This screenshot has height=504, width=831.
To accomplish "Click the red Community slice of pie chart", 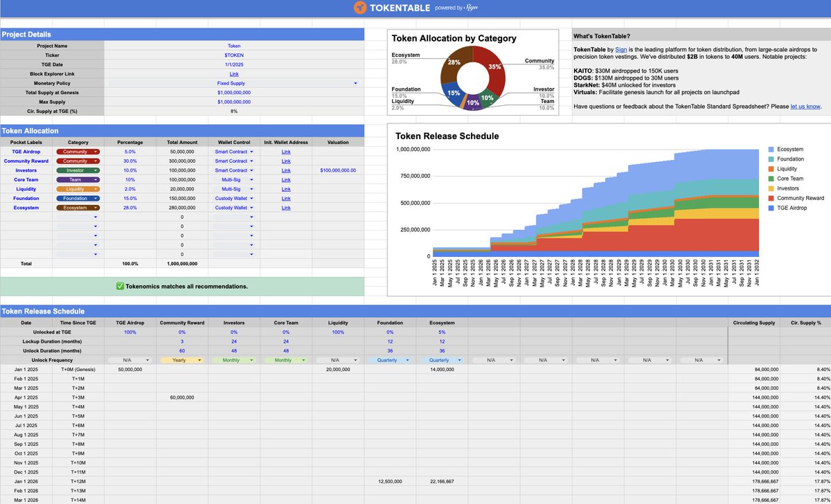I will (x=493, y=71).
